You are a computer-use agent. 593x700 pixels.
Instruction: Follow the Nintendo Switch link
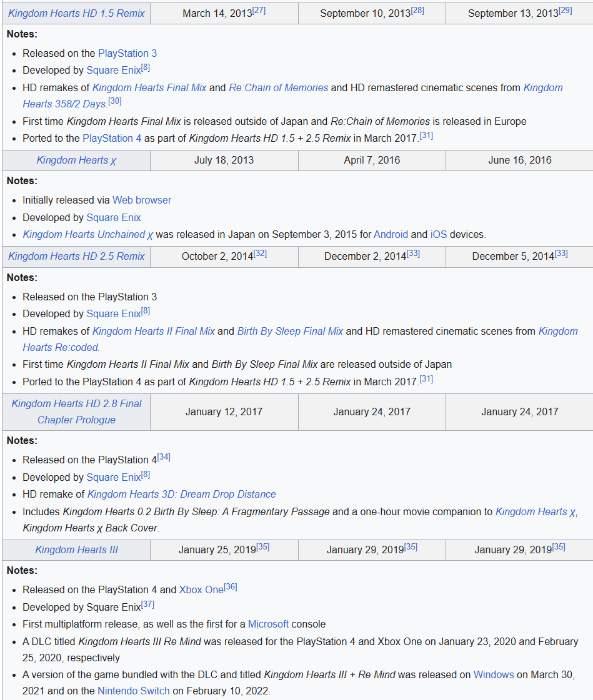click(x=134, y=691)
